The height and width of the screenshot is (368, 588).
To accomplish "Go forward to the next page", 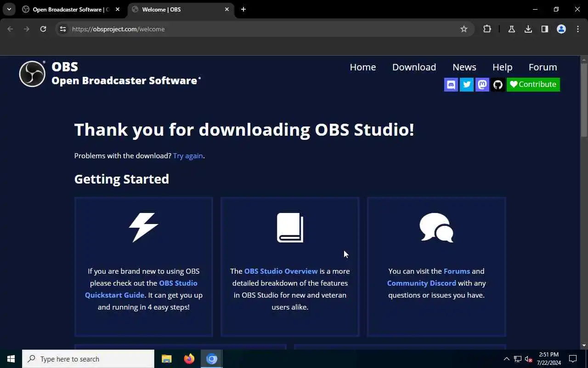I will [27, 29].
